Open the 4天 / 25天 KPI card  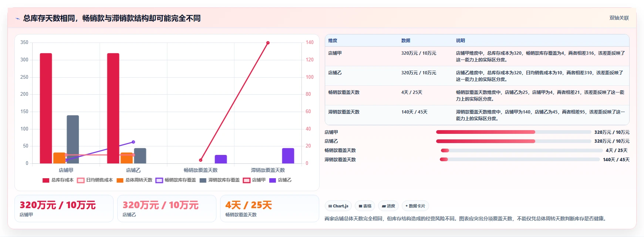pos(270,209)
